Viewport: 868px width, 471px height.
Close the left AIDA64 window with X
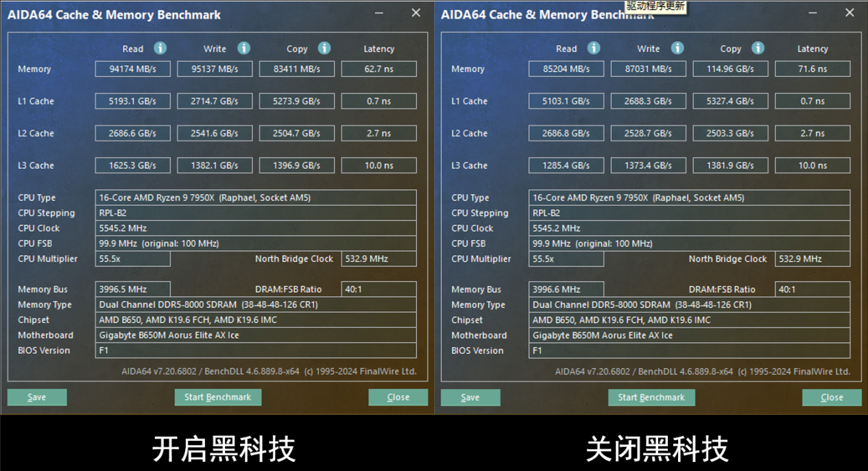click(x=415, y=13)
